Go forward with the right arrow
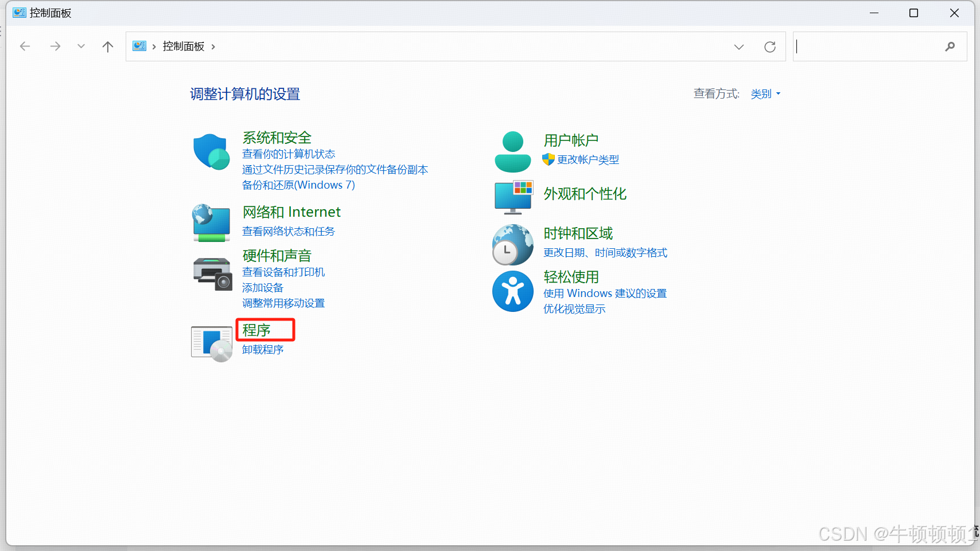Screen dimensions: 980x551 pyautogui.click(x=55, y=46)
